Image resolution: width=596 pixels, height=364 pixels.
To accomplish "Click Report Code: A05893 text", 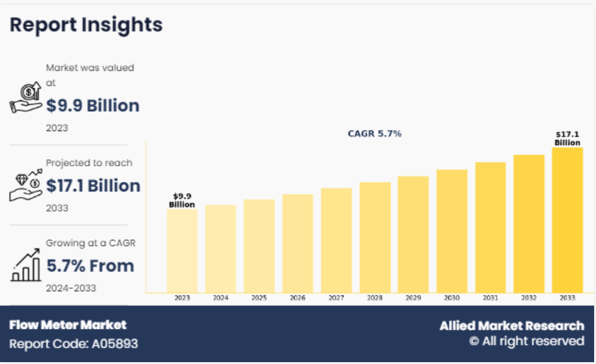I will pyautogui.click(x=73, y=344).
